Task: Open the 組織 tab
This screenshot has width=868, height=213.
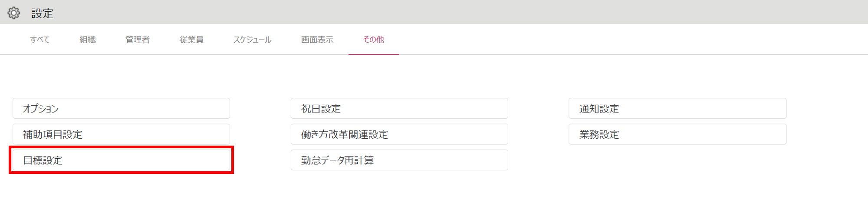Action: click(x=88, y=40)
